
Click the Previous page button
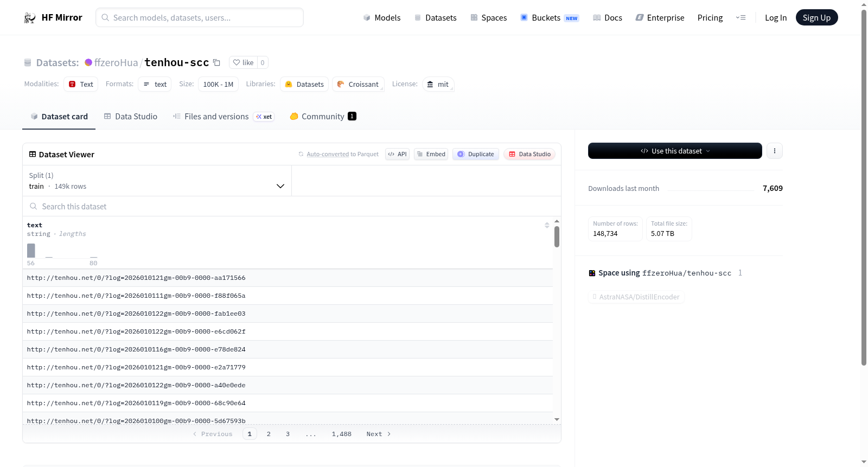213,434
